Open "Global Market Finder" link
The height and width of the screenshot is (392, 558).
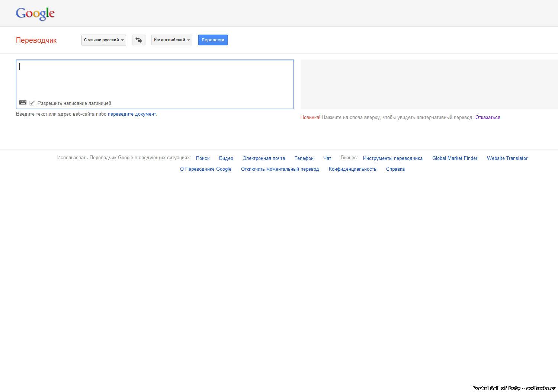tap(455, 158)
